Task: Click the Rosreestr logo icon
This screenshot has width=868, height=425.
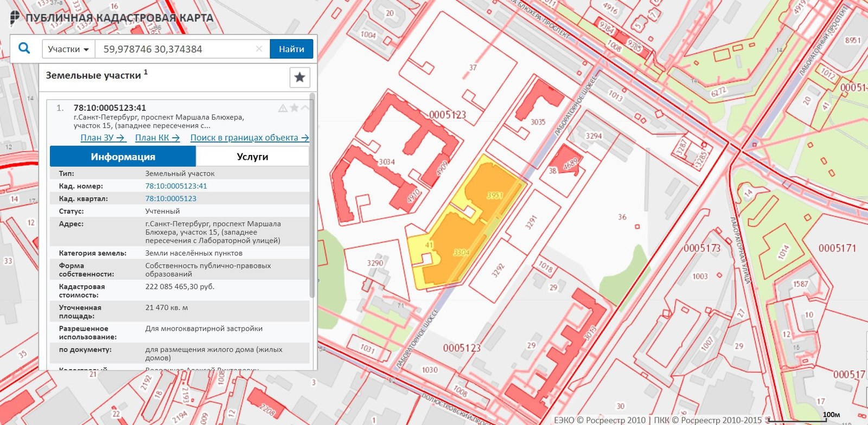Action: click(15, 18)
